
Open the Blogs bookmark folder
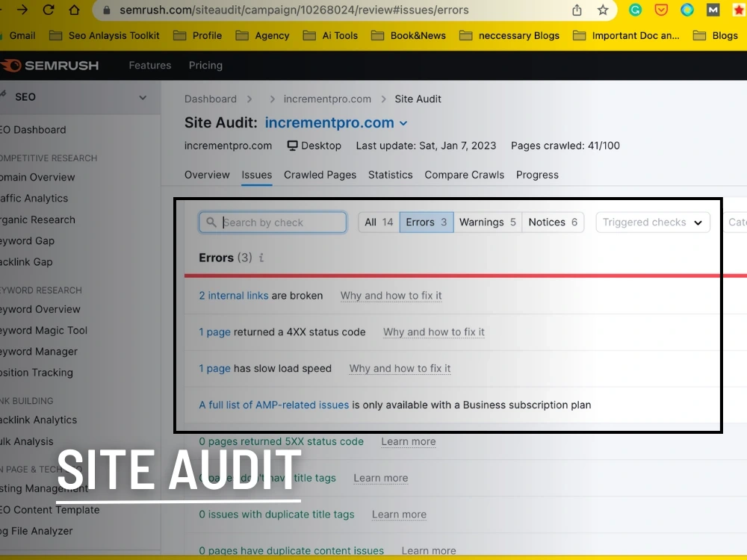point(715,36)
